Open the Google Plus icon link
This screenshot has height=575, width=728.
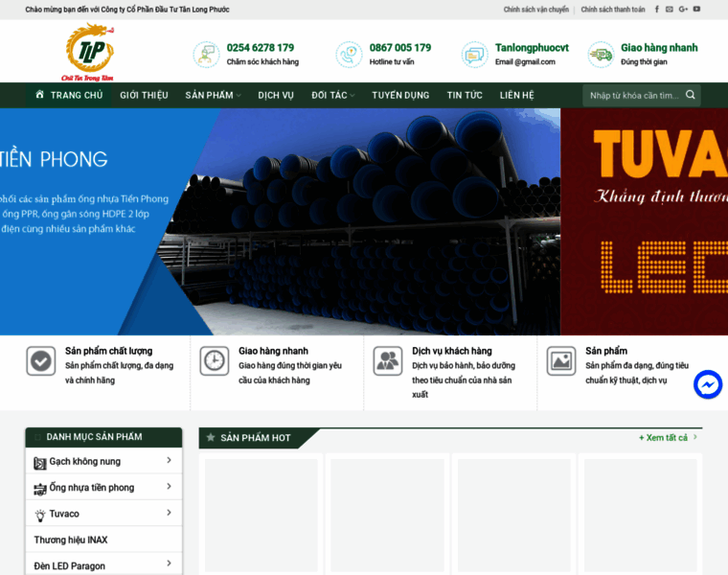[683, 10]
